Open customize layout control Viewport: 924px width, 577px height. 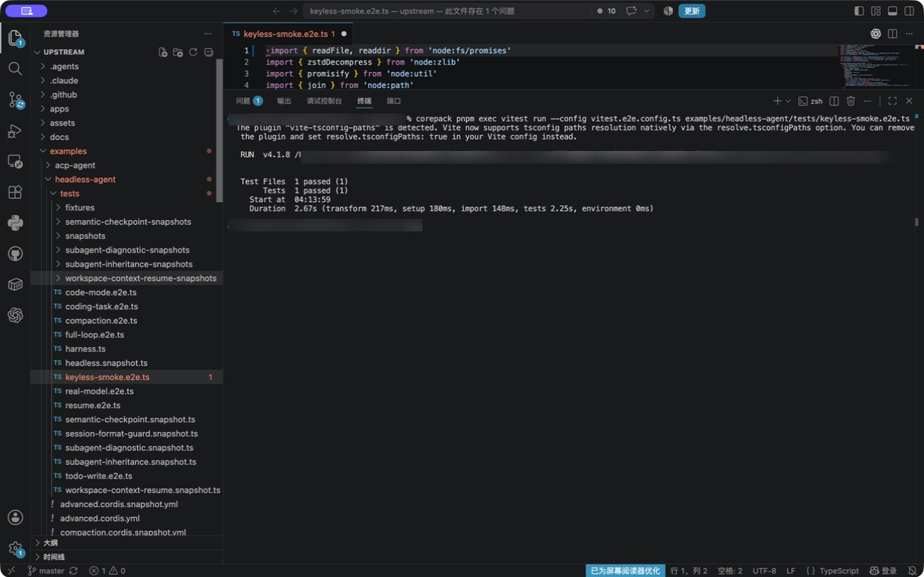click(x=876, y=11)
